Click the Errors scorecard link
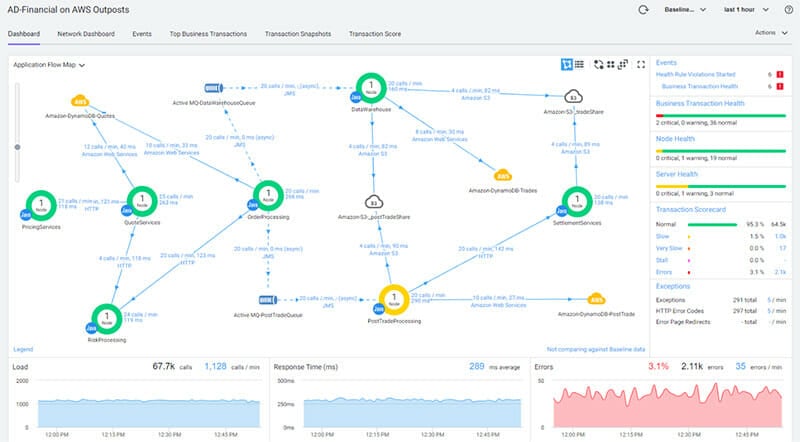 (x=664, y=272)
